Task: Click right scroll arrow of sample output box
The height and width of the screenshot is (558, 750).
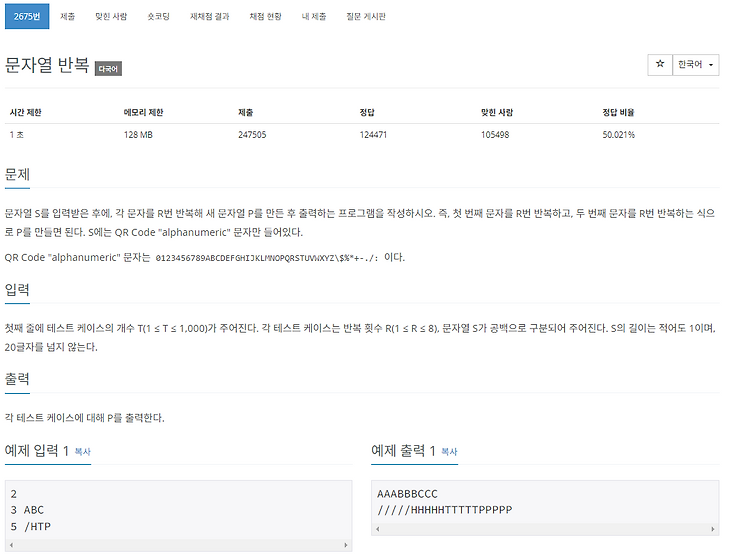Action: (x=712, y=529)
